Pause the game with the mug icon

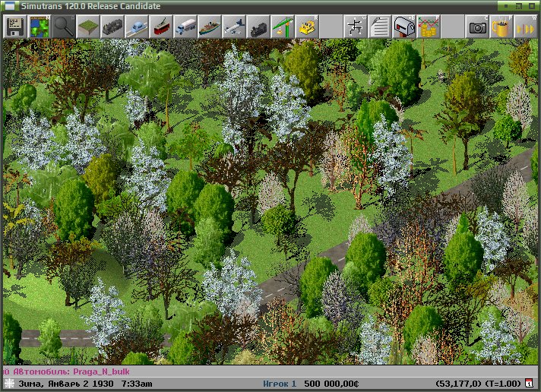[x=501, y=27]
